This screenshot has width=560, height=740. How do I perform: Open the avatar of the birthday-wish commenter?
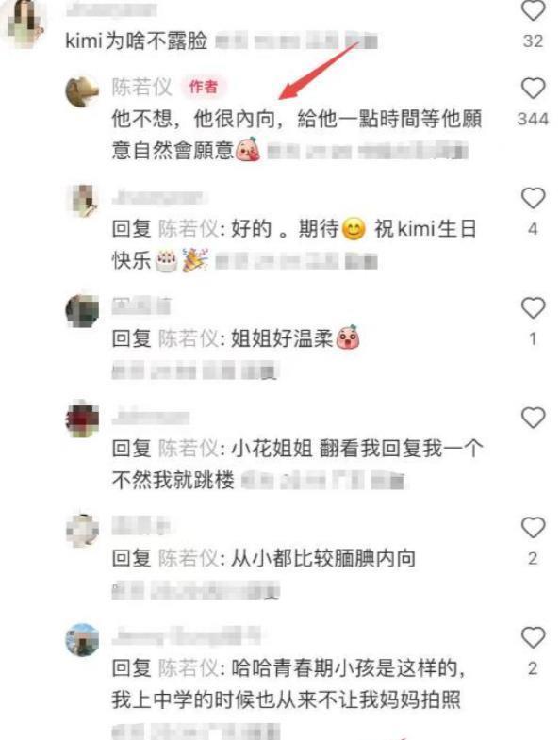tap(82, 201)
